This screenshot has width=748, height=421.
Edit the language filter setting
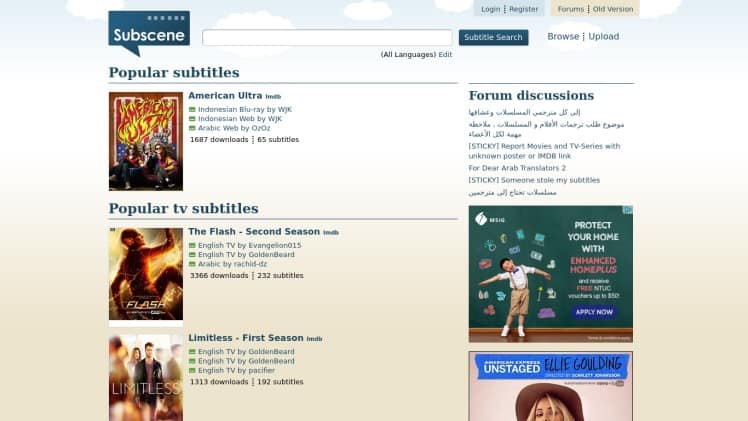coord(445,54)
